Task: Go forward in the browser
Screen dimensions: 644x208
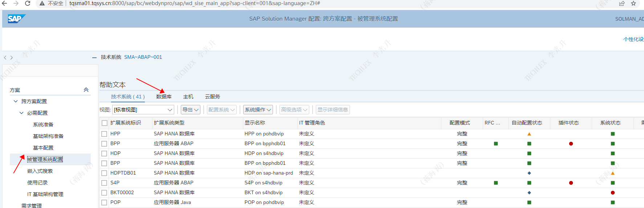Action: click(16, 3)
